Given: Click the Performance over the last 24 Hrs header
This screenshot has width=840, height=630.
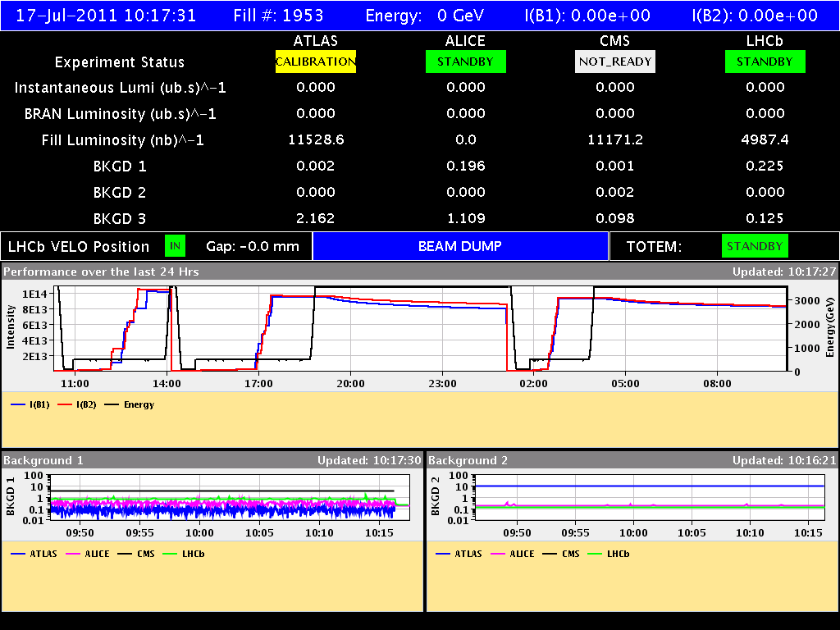Looking at the screenshot, I should click(x=102, y=272).
